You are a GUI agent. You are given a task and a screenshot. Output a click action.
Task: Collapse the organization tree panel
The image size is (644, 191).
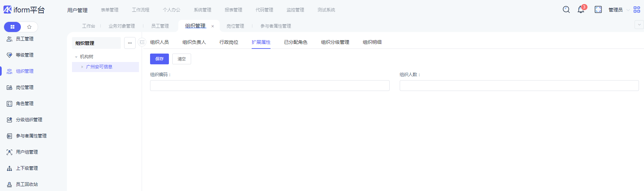(142, 42)
